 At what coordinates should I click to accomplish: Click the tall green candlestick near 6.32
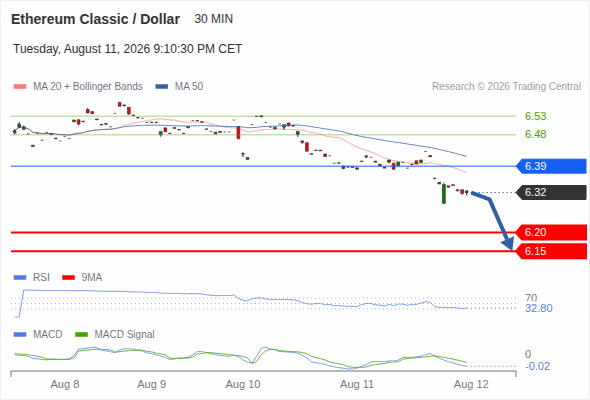click(444, 194)
